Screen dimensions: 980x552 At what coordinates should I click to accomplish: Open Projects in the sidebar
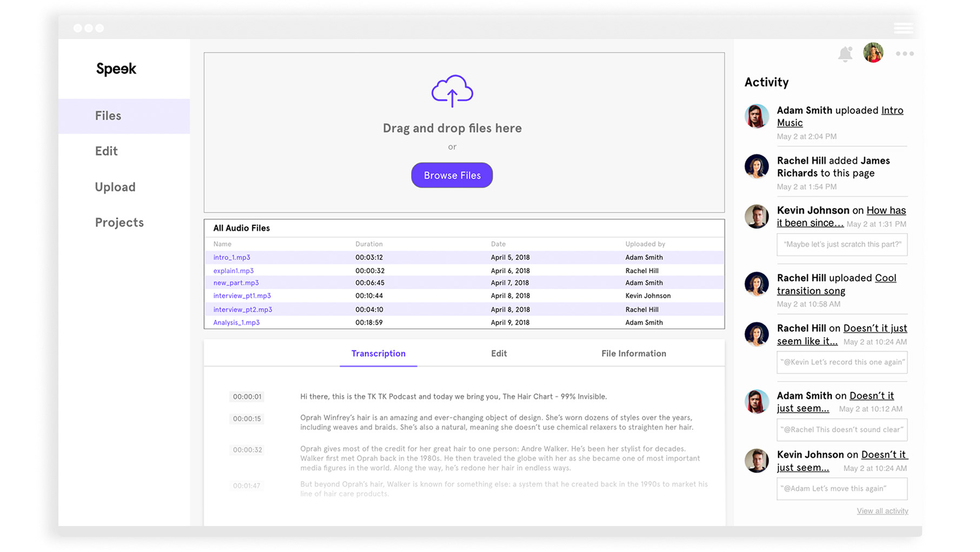click(119, 222)
